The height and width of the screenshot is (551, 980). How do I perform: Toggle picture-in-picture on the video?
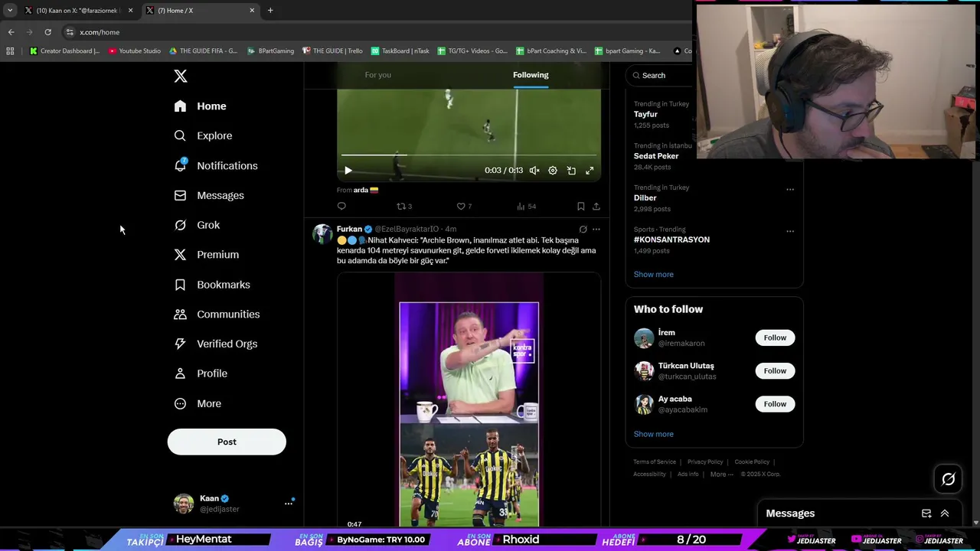click(x=571, y=171)
